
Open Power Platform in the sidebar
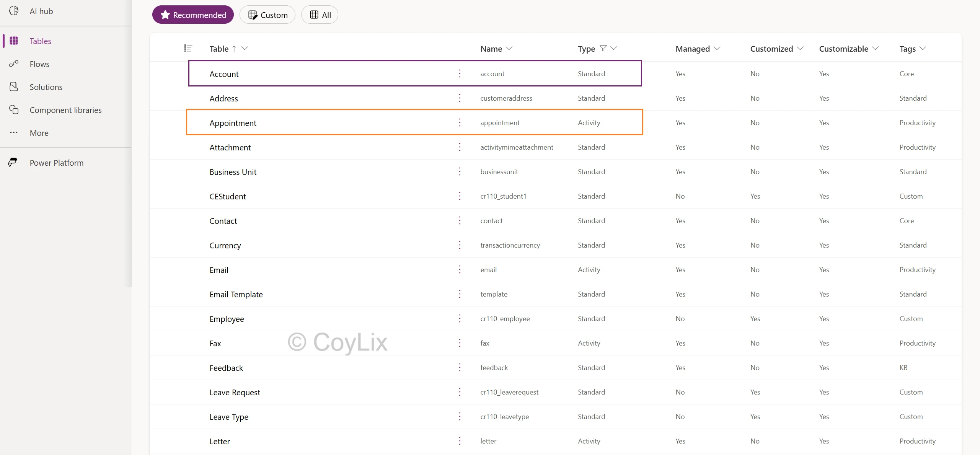pyautogui.click(x=57, y=163)
